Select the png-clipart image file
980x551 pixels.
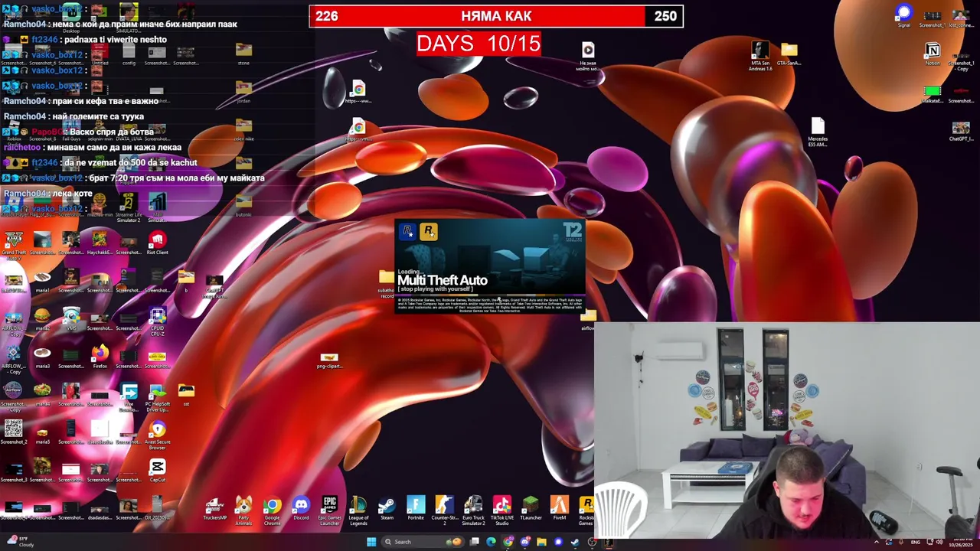tap(329, 360)
